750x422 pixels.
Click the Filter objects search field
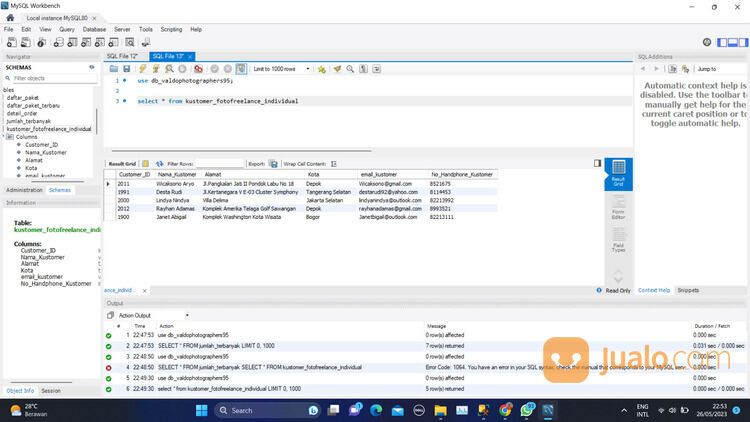coord(50,78)
